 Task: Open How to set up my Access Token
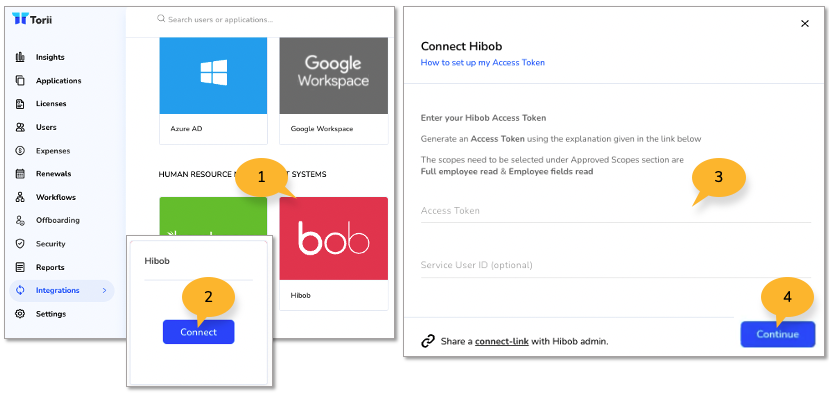[x=483, y=62]
